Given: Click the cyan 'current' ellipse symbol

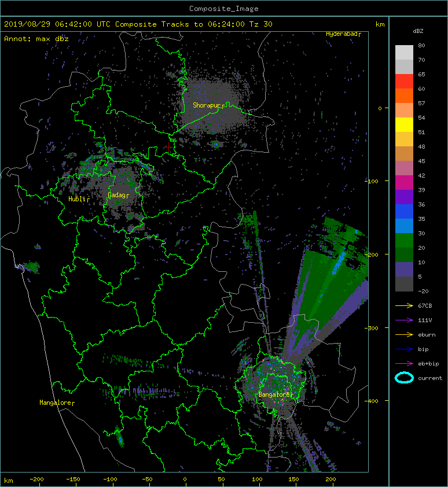Looking at the screenshot, I should [404, 378].
